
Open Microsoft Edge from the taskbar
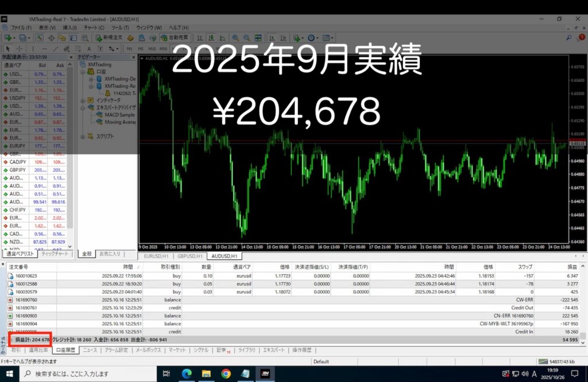tap(187, 374)
